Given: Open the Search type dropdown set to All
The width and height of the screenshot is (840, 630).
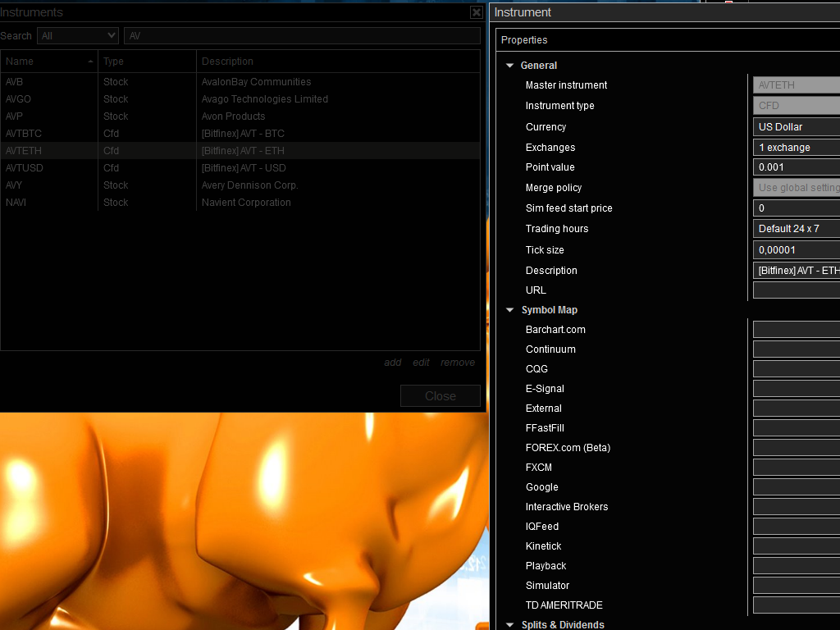Looking at the screenshot, I should click(x=78, y=36).
